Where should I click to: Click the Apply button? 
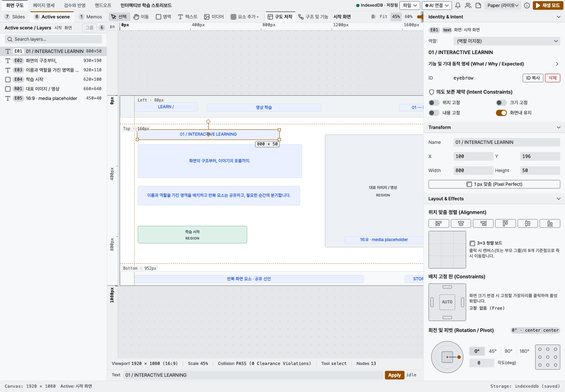394,375
